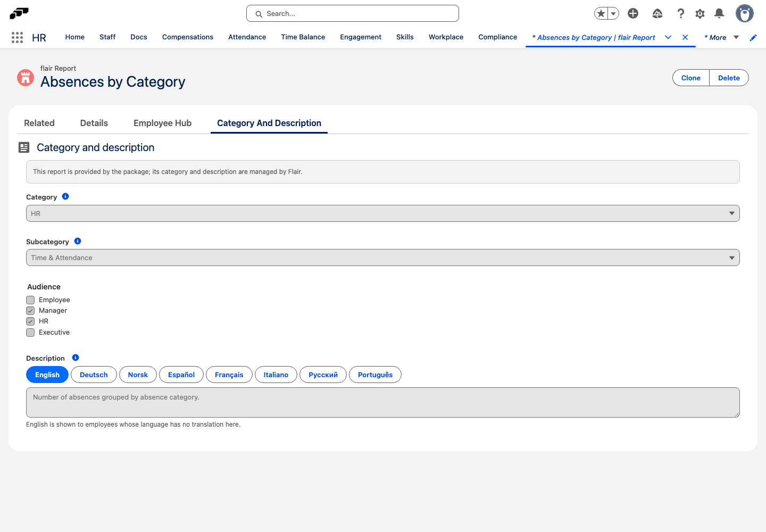This screenshot has width=766, height=532.
Task: Open the Category HR dropdown
Action: (383, 213)
